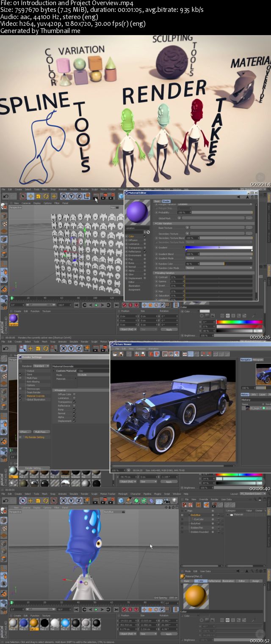
Task: Open Object (Rel) dropdown in Material Editor frame
Action: [x=127, y=329]
